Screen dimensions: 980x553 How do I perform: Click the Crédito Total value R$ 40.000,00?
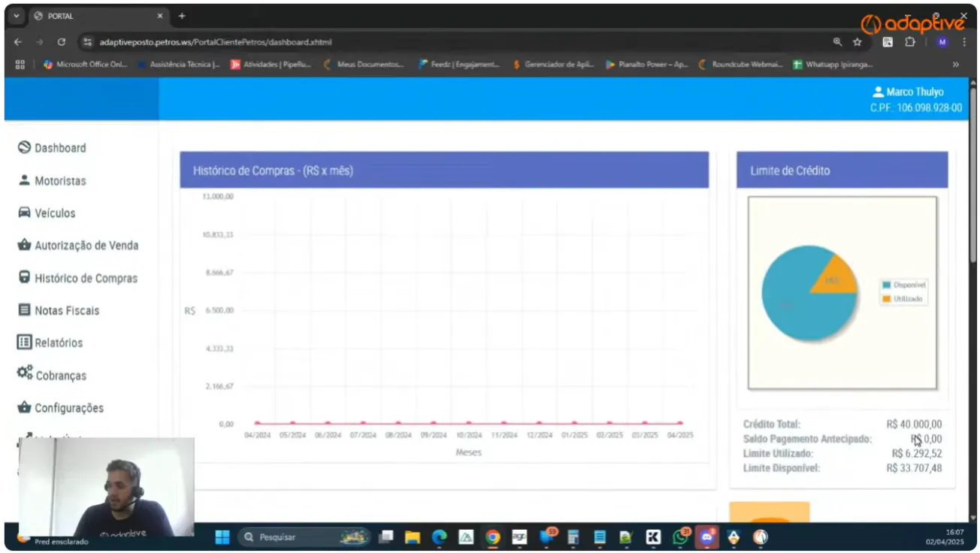point(914,425)
